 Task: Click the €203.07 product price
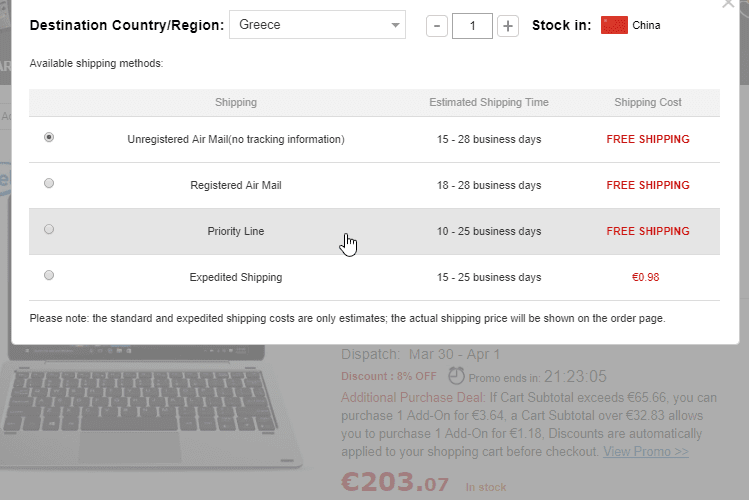click(x=396, y=483)
